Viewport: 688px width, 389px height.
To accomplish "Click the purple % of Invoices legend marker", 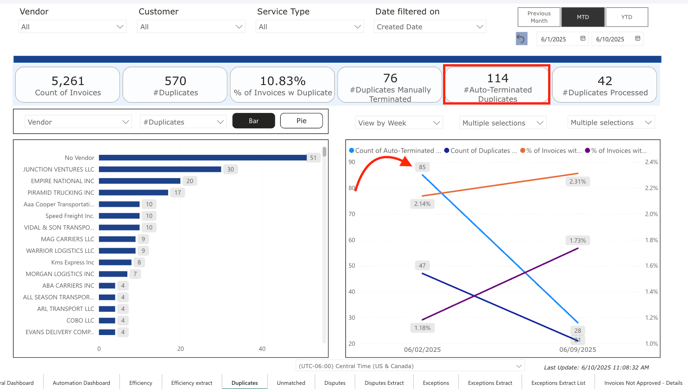I will pyautogui.click(x=588, y=150).
